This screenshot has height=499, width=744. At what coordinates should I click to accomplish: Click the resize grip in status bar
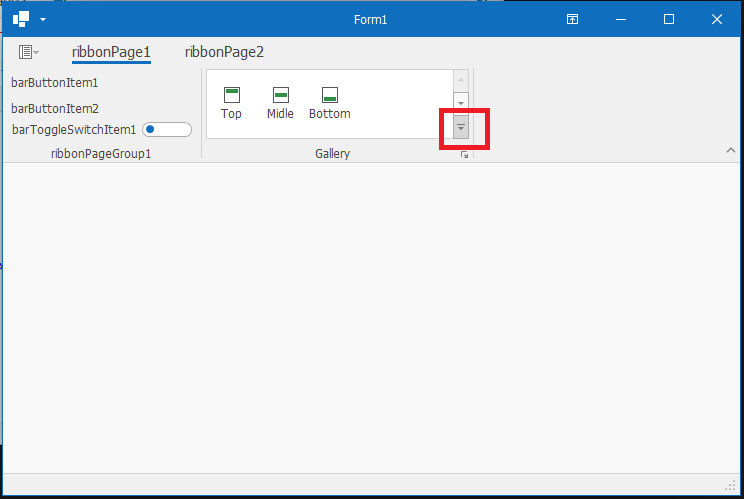[731, 486]
